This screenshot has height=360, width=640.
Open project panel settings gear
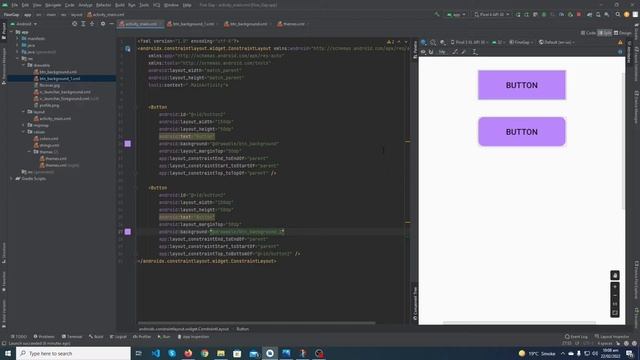point(102,24)
